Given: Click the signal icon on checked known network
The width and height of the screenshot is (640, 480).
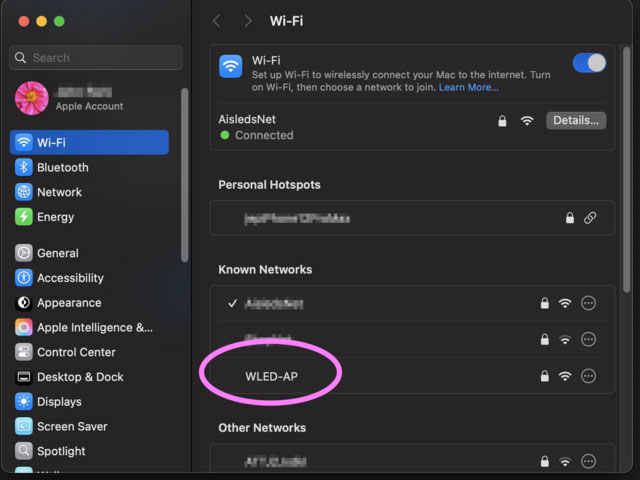Looking at the screenshot, I should (565, 303).
